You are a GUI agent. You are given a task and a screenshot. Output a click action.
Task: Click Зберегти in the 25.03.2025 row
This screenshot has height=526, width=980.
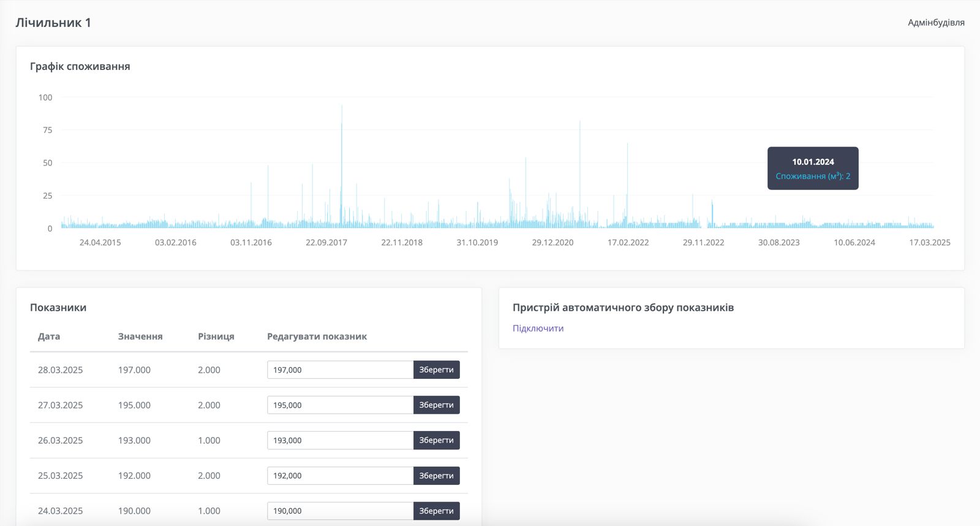pyautogui.click(x=436, y=476)
